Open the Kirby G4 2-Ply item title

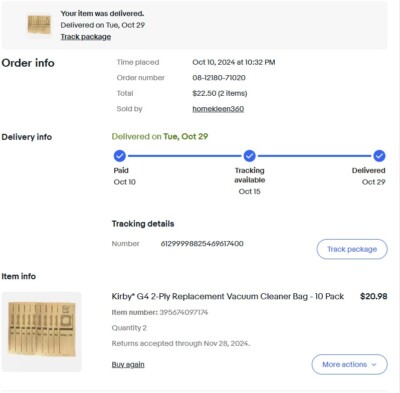[228, 296]
